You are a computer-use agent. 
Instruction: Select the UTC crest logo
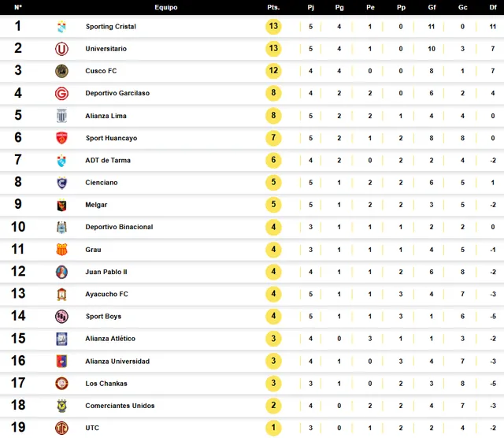[61, 428]
